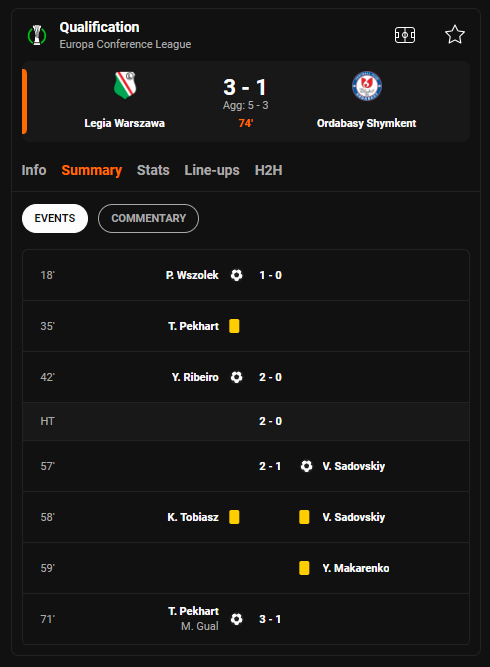Click the Ordabasy Shymkent crest
The width and height of the screenshot is (490, 667).
pyautogui.click(x=367, y=86)
